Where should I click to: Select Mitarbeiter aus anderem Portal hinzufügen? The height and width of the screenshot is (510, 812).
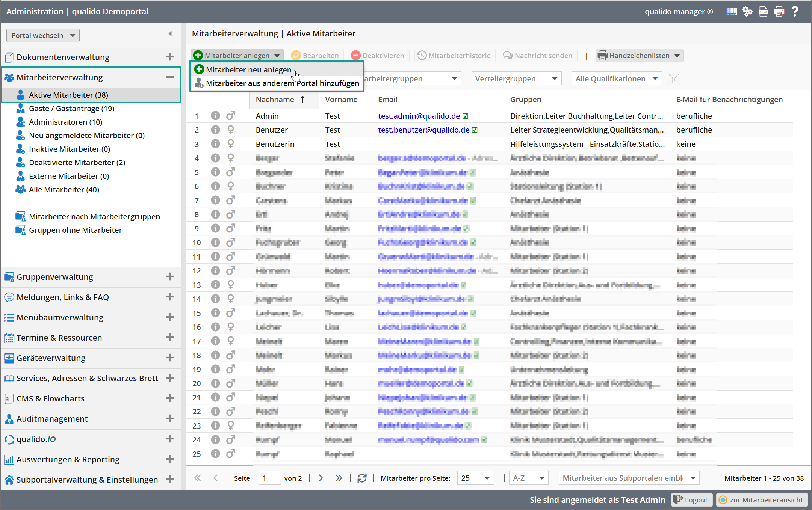pos(277,83)
